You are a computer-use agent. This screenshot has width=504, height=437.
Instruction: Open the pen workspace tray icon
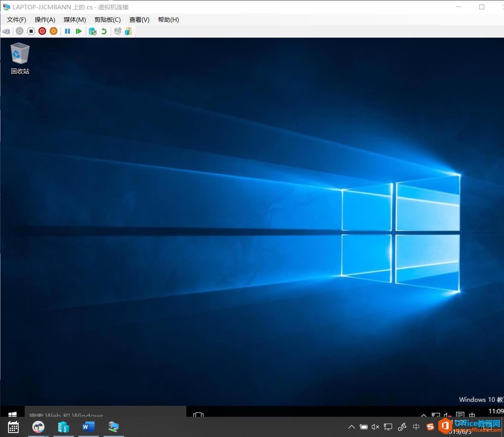402,427
